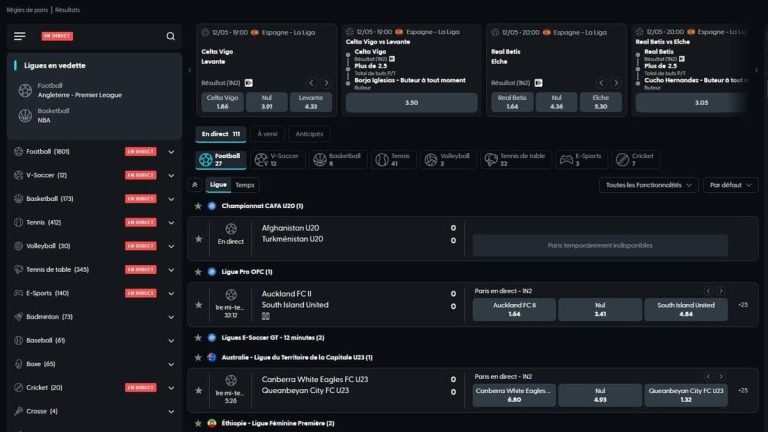Show +25 more markets for Canberra White Eagles
Screen dimensions: 768x432
pos(743,390)
